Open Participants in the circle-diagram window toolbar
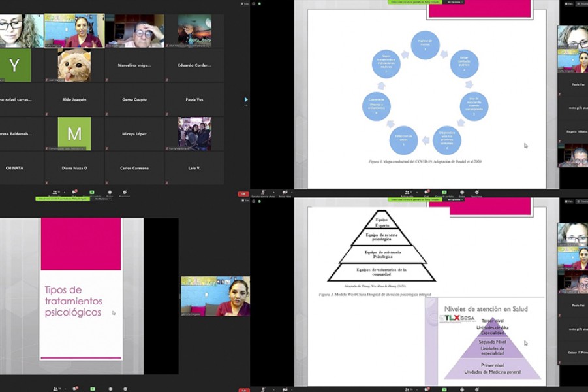This screenshot has height=392, width=588. tap(407, 193)
